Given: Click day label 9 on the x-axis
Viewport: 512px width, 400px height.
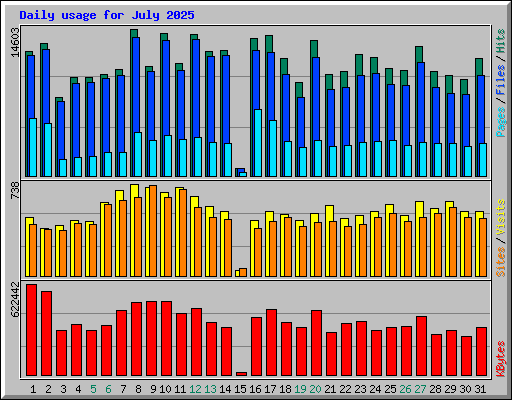Looking at the screenshot, I should point(153,389).
